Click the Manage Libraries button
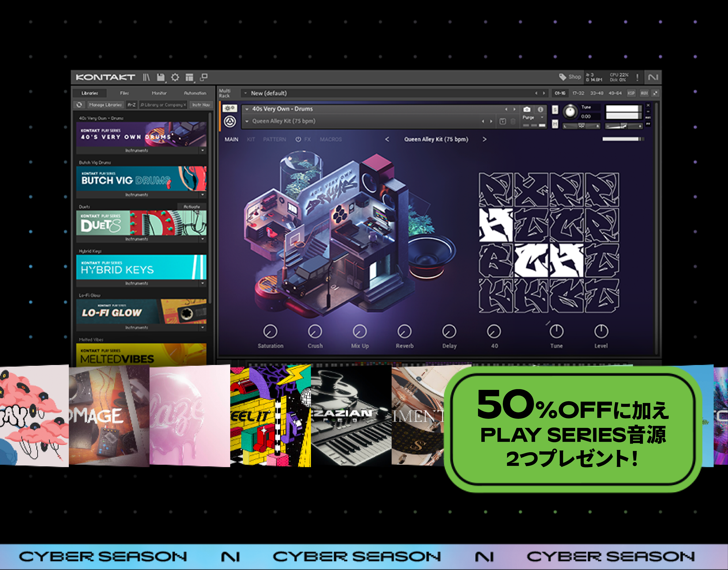 [x=105, y=105]
